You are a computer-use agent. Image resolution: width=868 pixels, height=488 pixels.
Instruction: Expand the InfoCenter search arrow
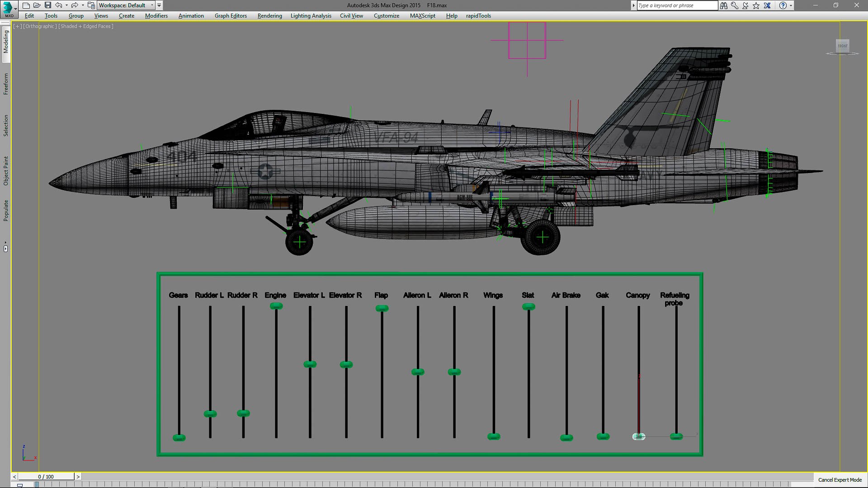pos(633,5)
